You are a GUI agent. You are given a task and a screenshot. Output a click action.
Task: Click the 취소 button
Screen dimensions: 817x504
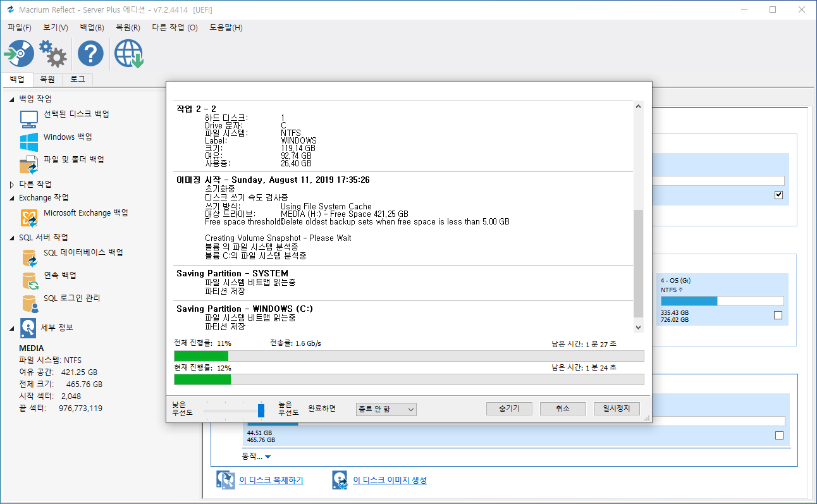pyautogui.click(x=563, y=409)
